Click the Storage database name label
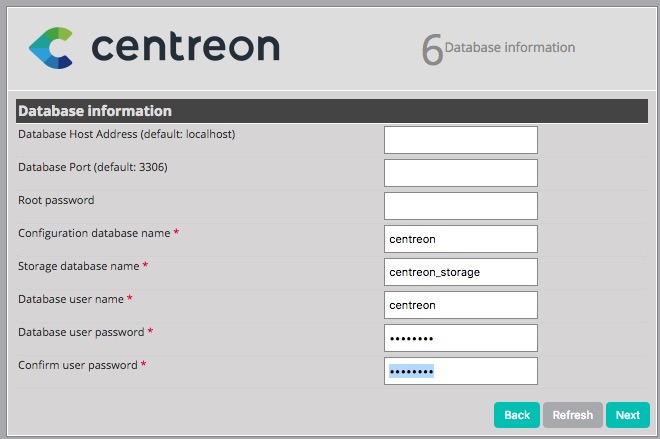The height and width of the screenshot is (439, 660). pos(76,266)
